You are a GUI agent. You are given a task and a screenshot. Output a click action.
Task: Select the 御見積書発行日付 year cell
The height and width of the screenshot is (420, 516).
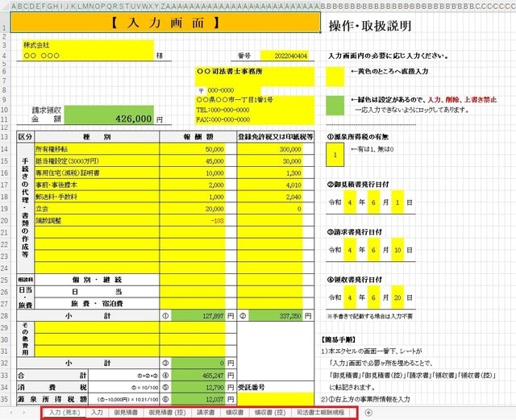pos(350,202)
